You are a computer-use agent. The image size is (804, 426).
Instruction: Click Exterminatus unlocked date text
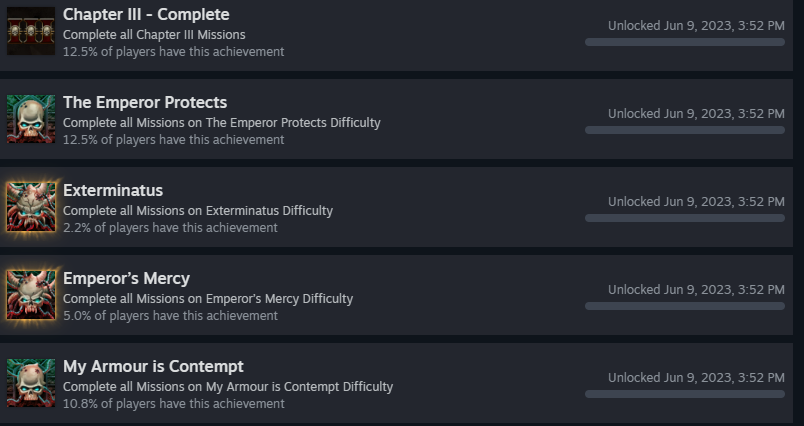coord(696,202)
